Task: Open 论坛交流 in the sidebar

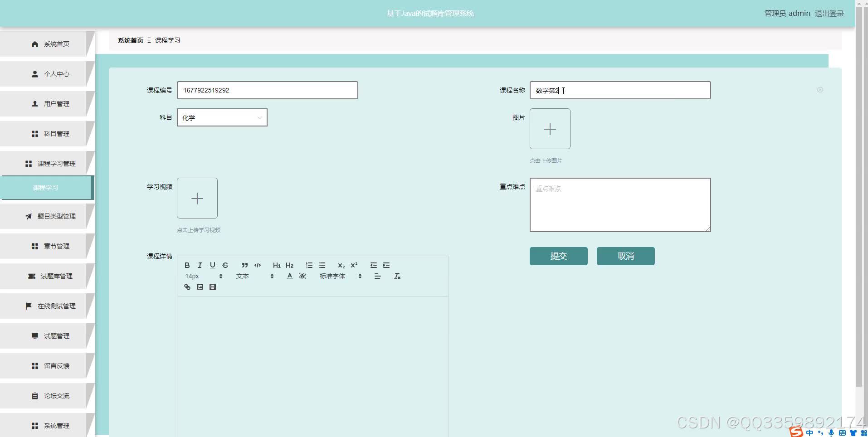Action: pyautogui.click(x=47, y=396)
